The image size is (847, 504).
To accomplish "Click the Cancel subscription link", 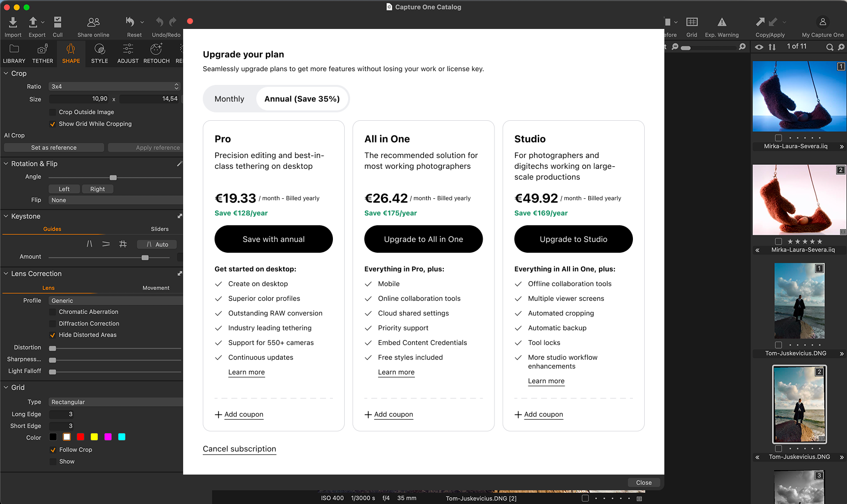I will 240,449.
